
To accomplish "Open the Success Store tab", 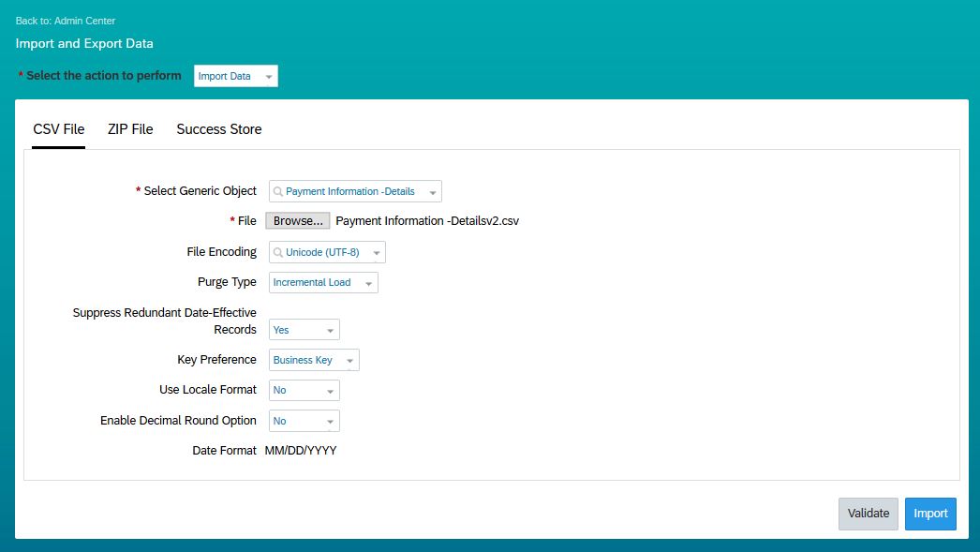I will 218,129.
